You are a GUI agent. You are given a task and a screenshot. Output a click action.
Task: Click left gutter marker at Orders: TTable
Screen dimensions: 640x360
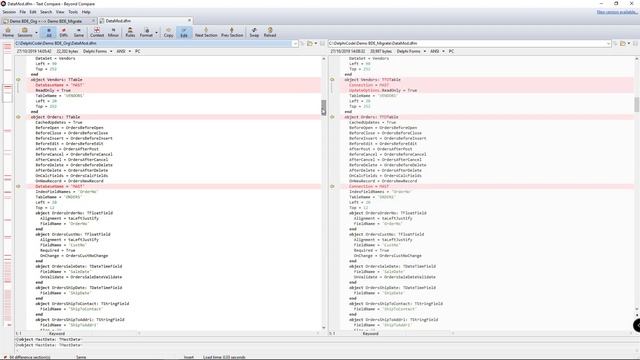(18, 117)
